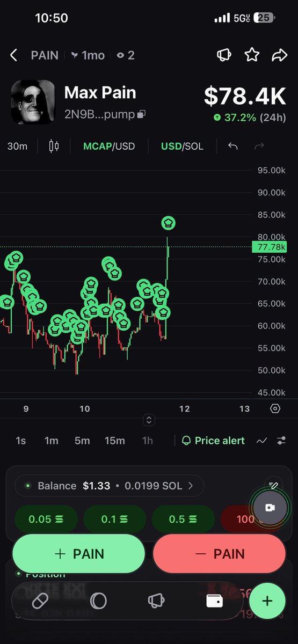Buy with the 0.5 SOL preset

tap(183, 519)
